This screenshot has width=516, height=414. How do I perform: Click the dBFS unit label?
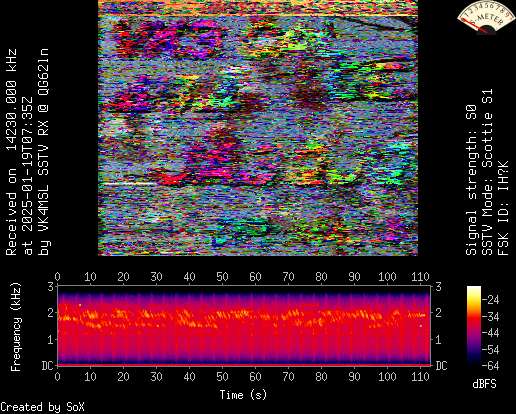484,384
